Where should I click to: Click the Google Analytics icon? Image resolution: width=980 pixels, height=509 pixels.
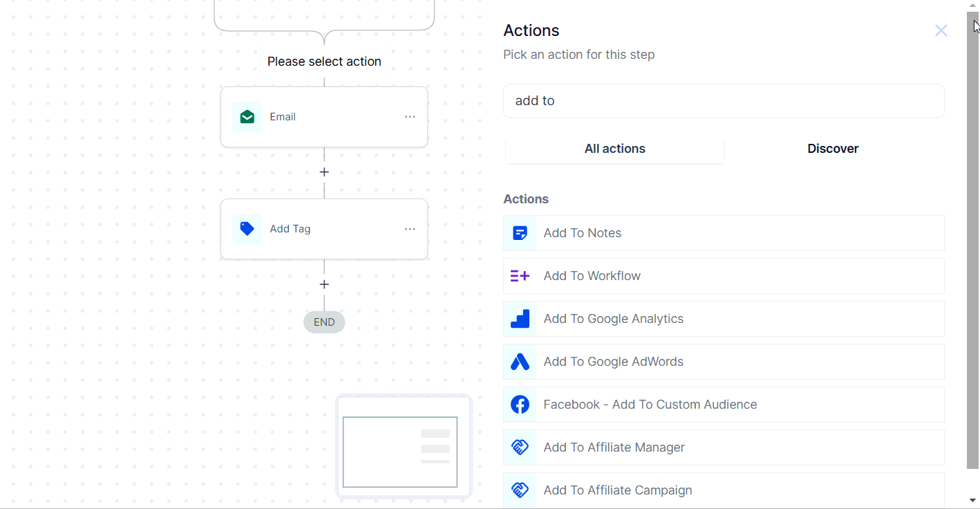click(520, 319)
